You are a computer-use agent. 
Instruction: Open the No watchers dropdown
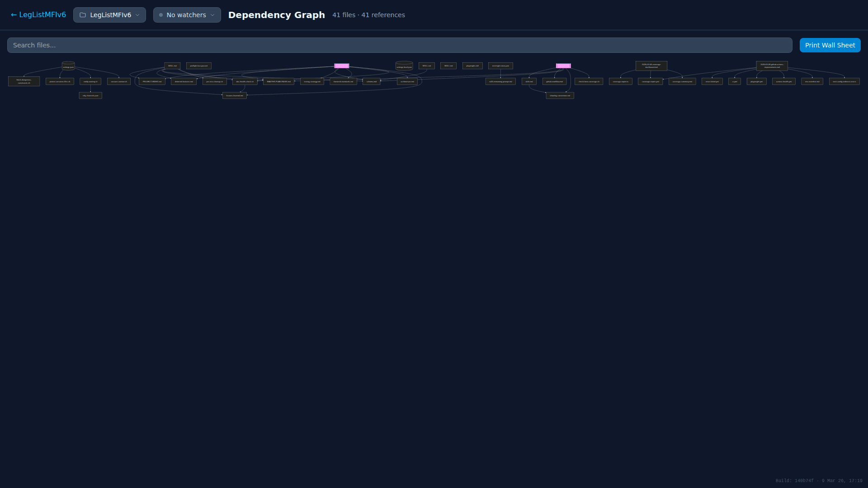click(186, 15)
